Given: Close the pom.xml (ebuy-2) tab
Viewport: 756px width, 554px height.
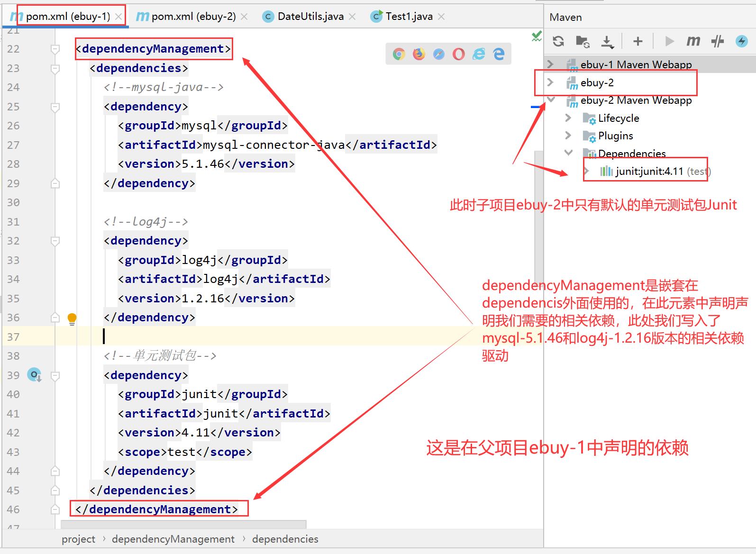Looking at the screenshot, I should (x=244, y=17).
